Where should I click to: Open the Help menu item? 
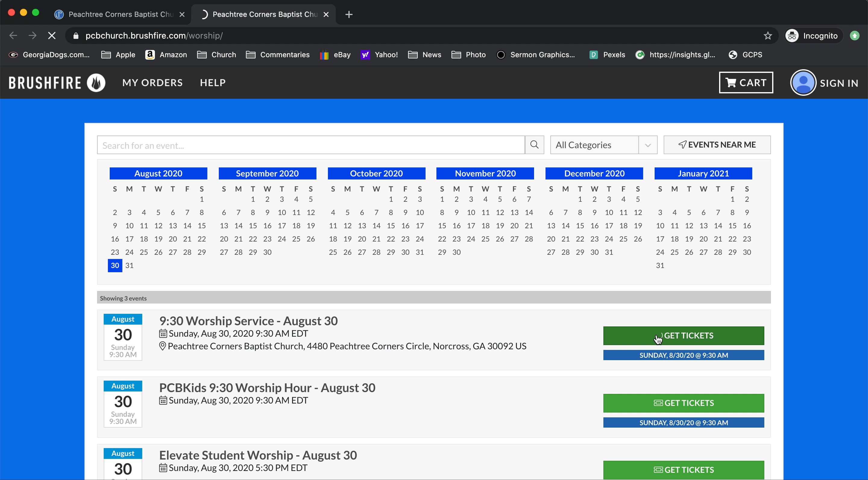(212, 83)
